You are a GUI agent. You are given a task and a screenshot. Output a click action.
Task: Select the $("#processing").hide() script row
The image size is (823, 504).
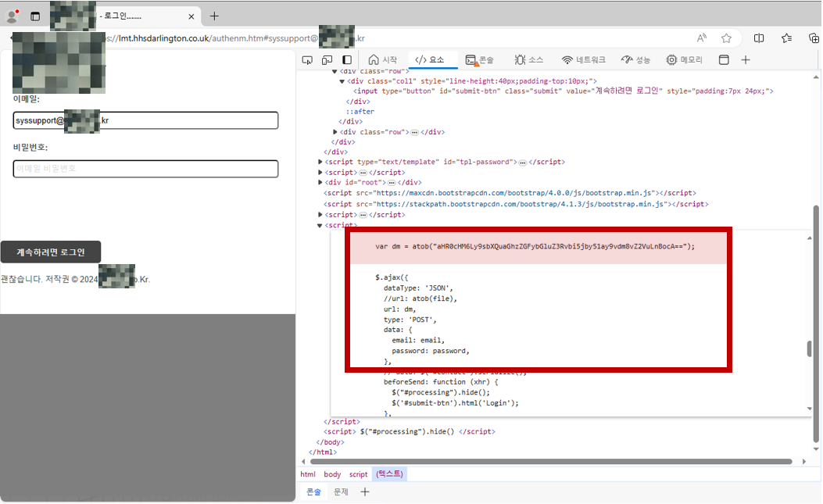click(410, 431)
